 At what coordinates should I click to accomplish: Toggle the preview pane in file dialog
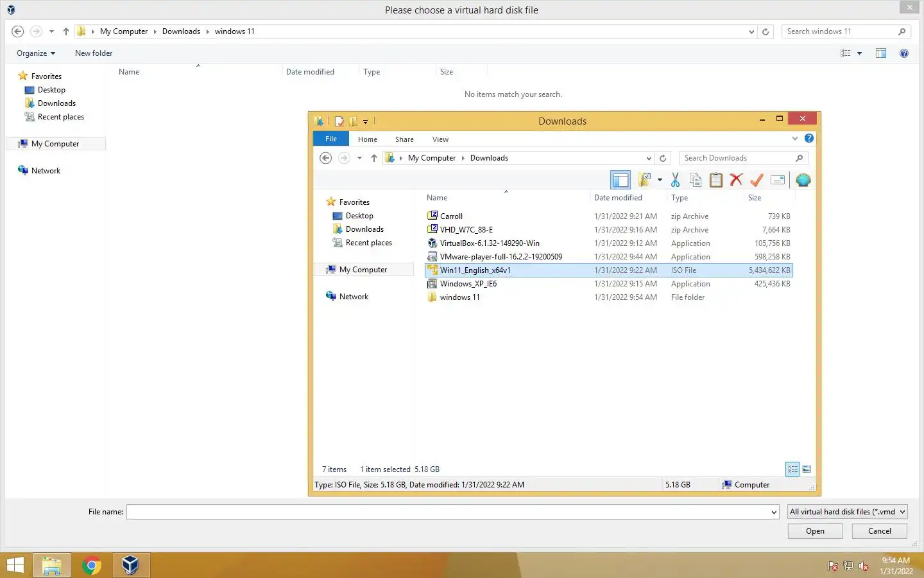[x=881, y=53]
